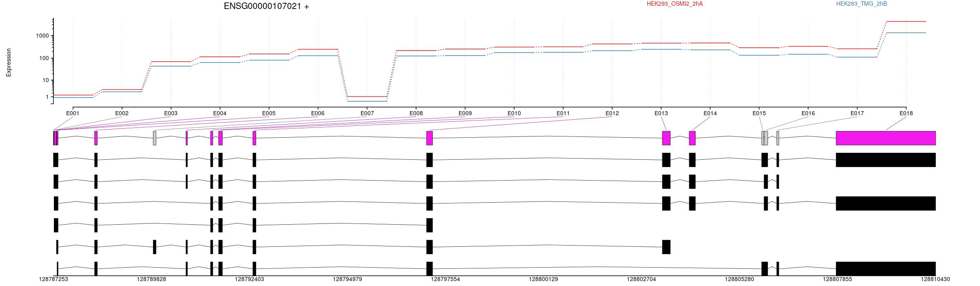Click genomic coordinate 128797554
Image resolution: width=980 pixels, height=286 pixels.
click(x=445, y=279)
